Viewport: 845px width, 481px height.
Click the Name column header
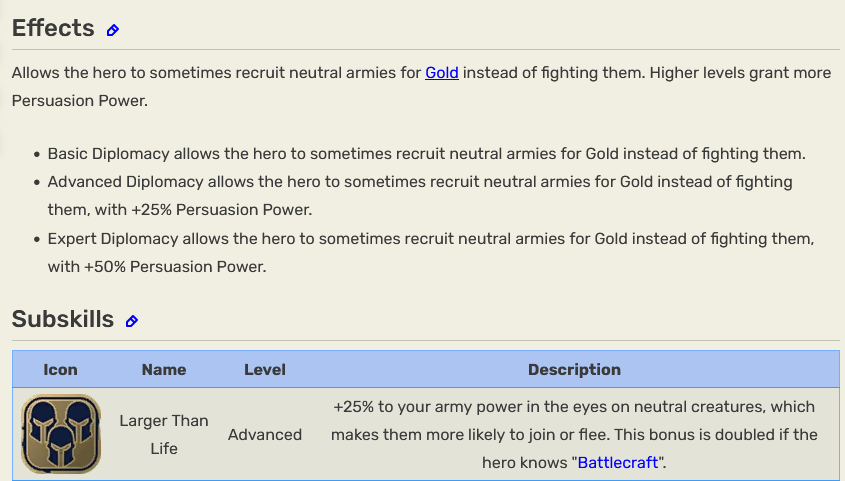164,370
